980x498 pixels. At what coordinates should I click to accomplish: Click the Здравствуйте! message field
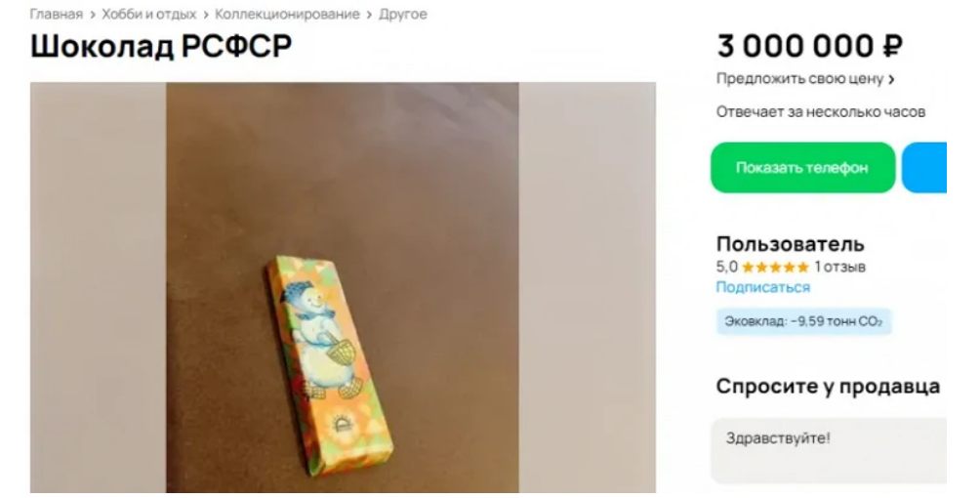pos(829,450)
